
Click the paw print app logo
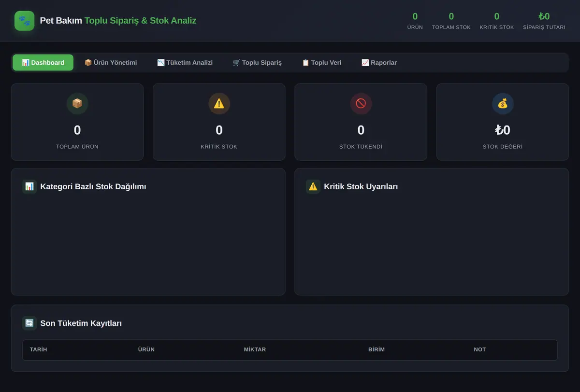(24, 21)
